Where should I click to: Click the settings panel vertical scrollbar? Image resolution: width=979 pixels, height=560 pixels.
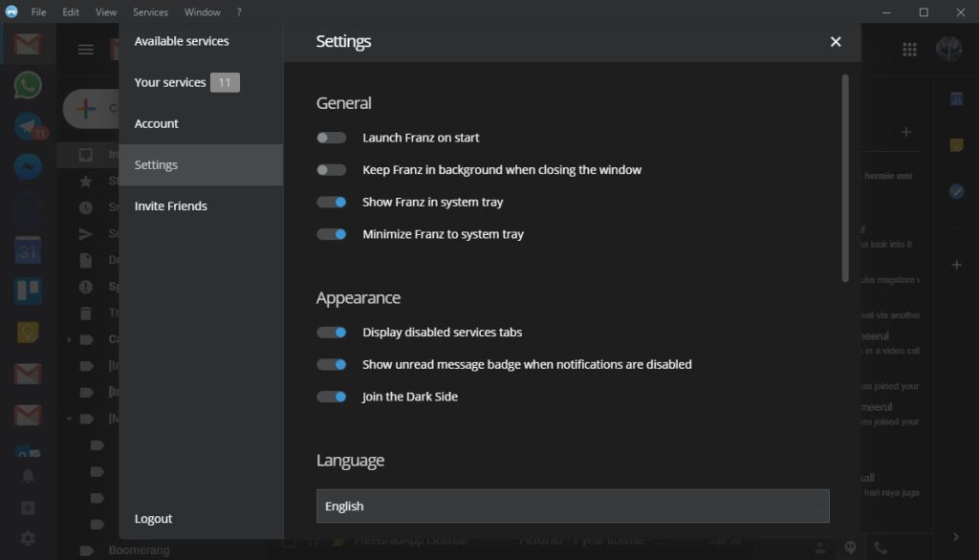pyautogui.click(x=845, y=178)
